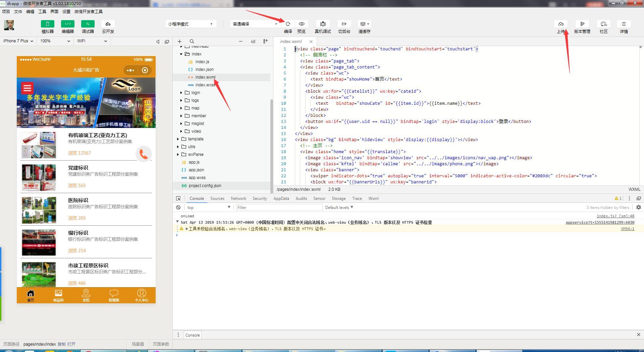
Task: Toggle the editor (编辑器) panel
Action: [x=68, y=24]
